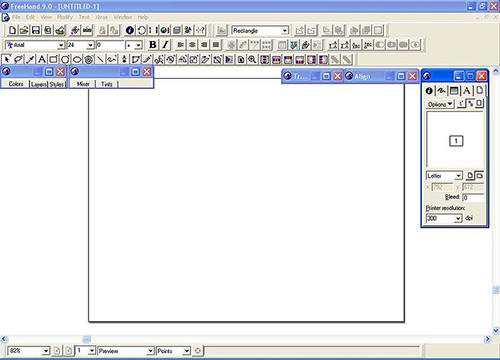Set left text alignment
Viewport: 500px width, 360px height.
(180, 45)
